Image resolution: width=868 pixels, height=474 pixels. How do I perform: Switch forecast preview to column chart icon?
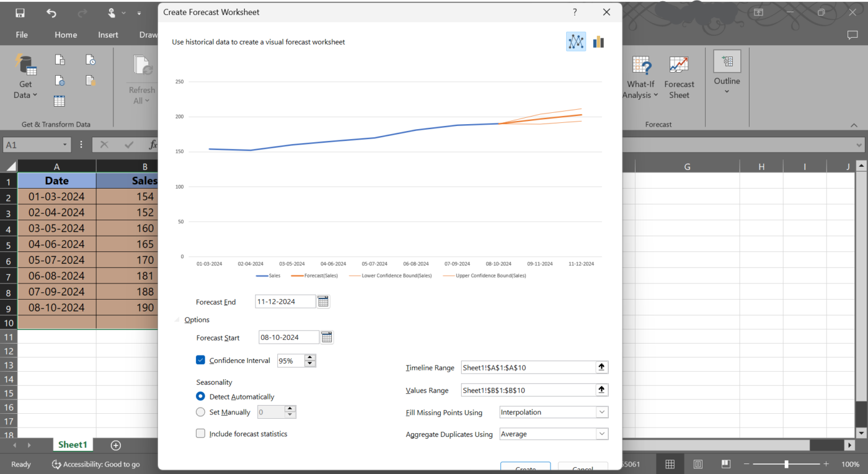click(598, 41)
